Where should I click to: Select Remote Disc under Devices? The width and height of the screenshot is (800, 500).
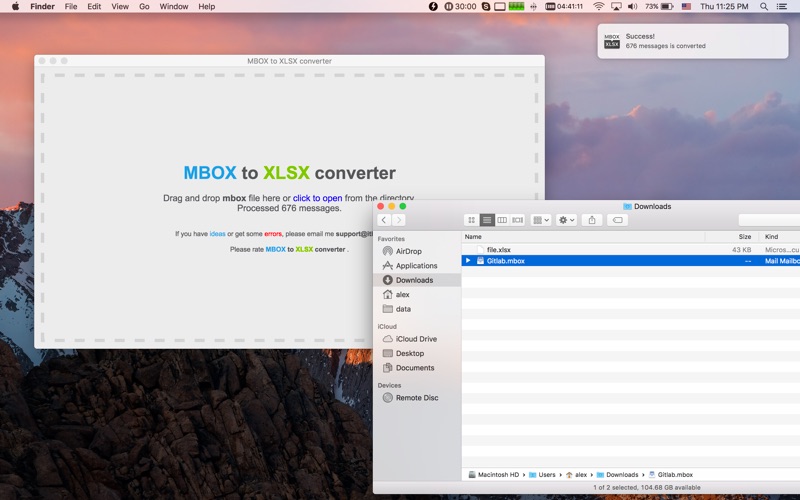tap(417, 397)
